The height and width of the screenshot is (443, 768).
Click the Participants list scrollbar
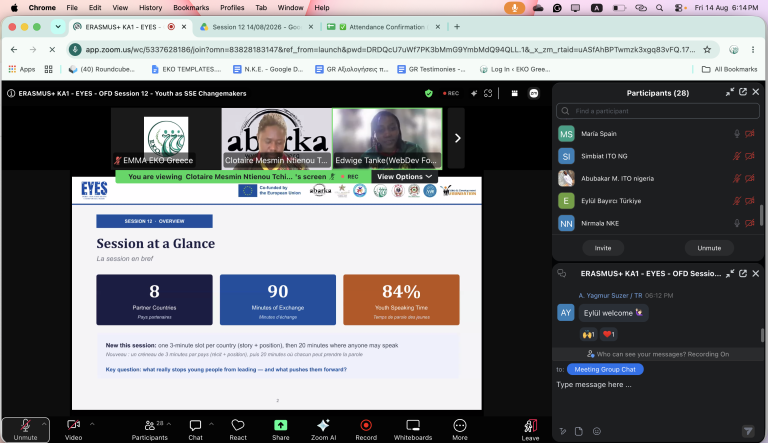point(761,215)
